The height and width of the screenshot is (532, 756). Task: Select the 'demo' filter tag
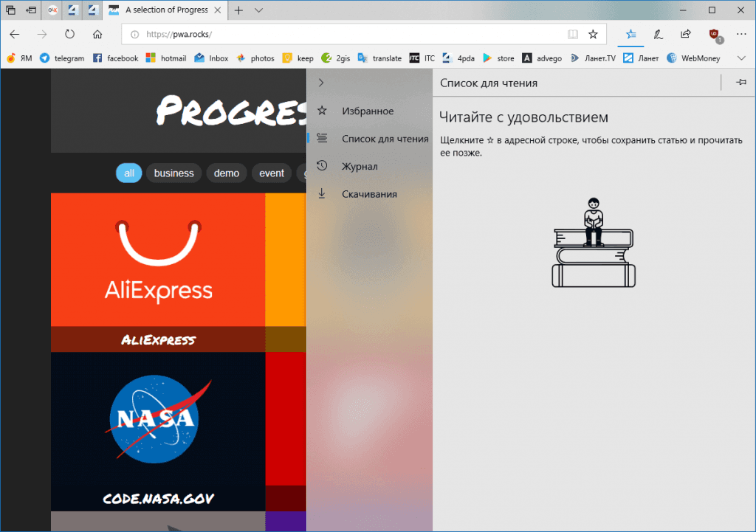(x=227, y=173)
